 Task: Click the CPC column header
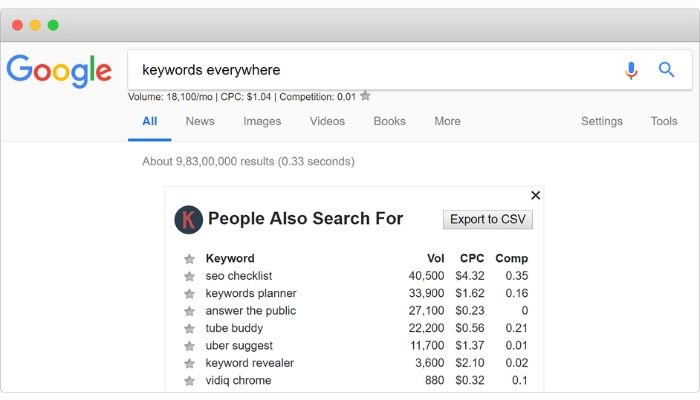(x=472, y=258)
